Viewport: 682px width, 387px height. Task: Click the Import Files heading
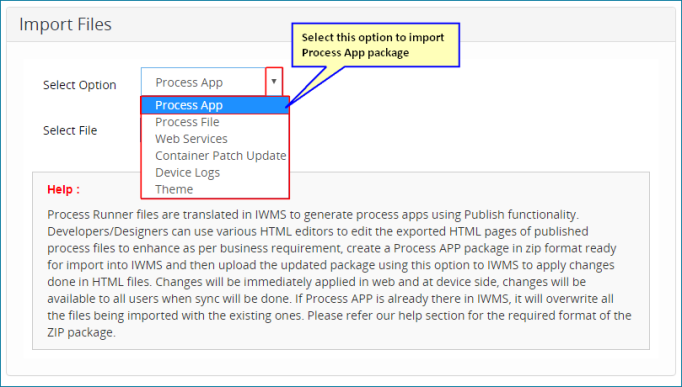[x=65, y=24]
